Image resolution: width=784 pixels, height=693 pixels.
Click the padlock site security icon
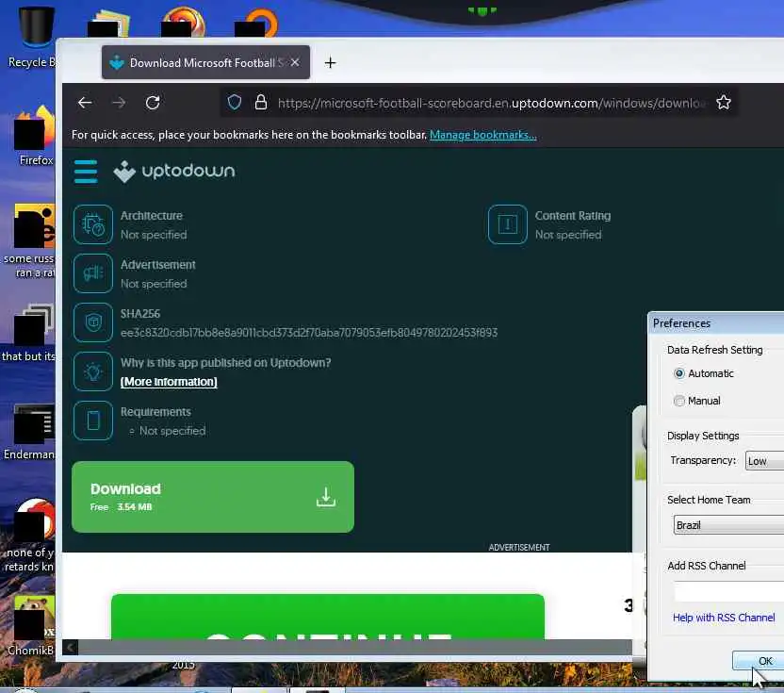coord(260,103)
